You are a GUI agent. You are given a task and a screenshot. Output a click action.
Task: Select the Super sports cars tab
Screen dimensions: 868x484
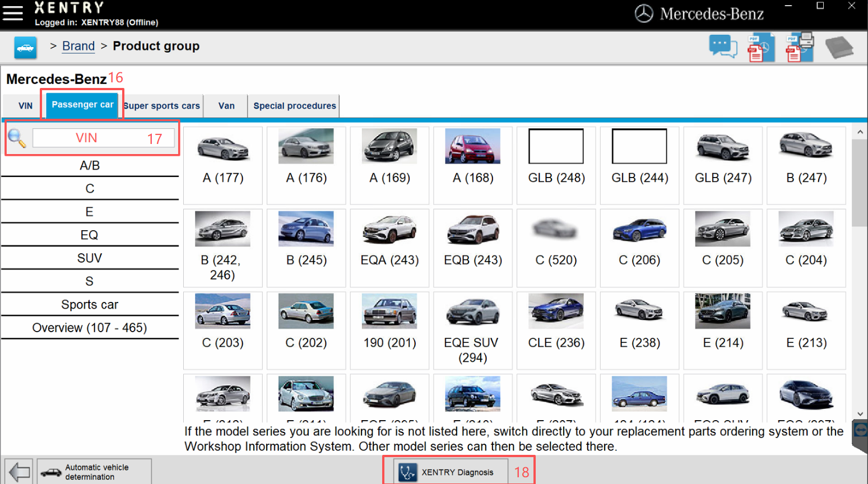click(x=162, y=106)
